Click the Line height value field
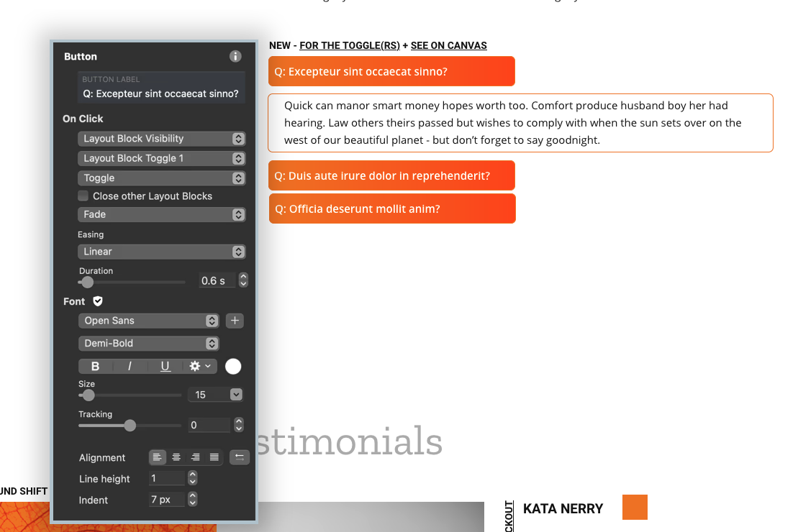The width and height of the screenshot is (798, 532). click(167, 478)
